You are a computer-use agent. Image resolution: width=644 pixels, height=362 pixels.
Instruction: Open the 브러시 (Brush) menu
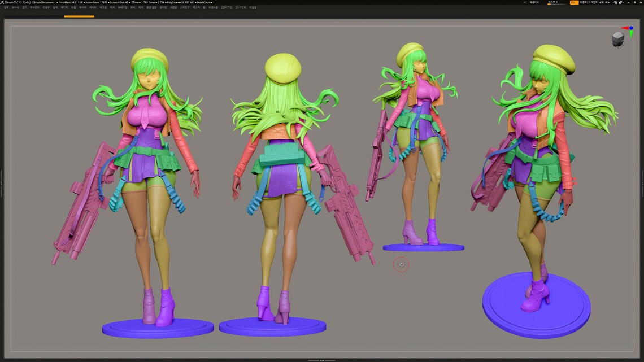15,7
